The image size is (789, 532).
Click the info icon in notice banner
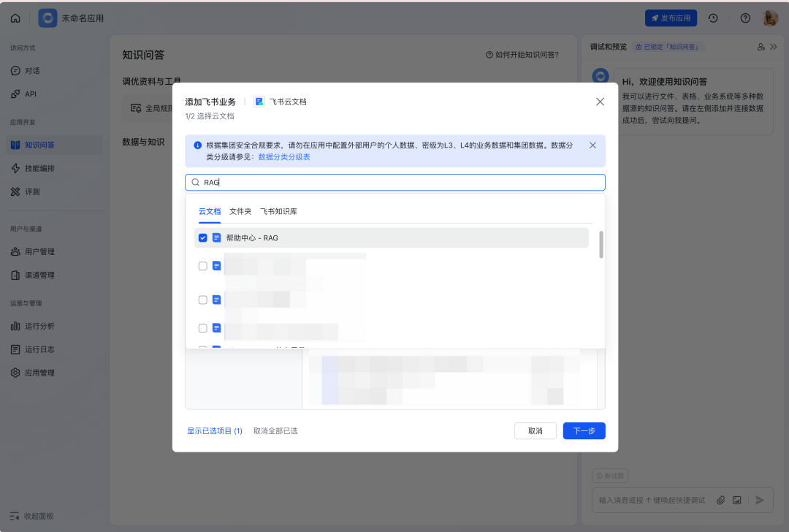[198, 145]
